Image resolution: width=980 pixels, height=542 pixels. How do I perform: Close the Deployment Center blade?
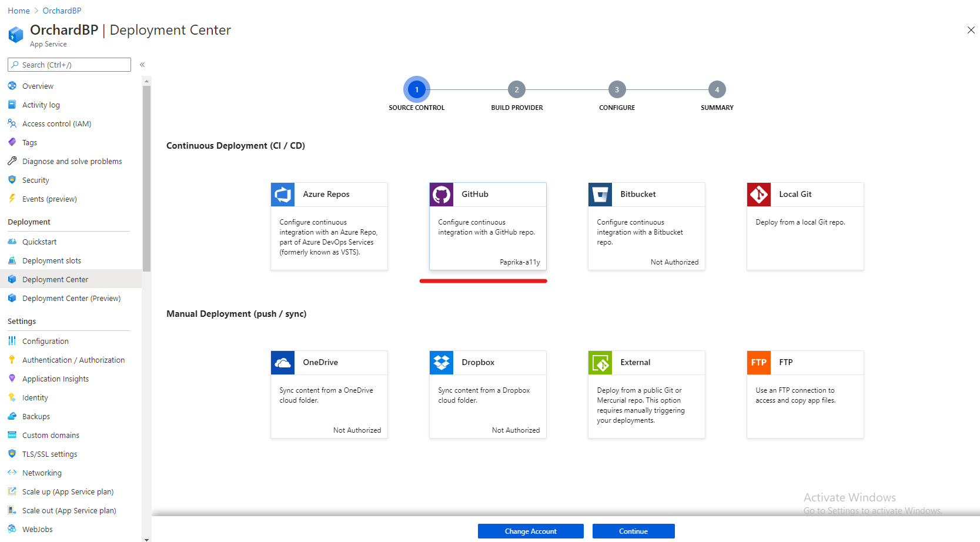[971, 30]
